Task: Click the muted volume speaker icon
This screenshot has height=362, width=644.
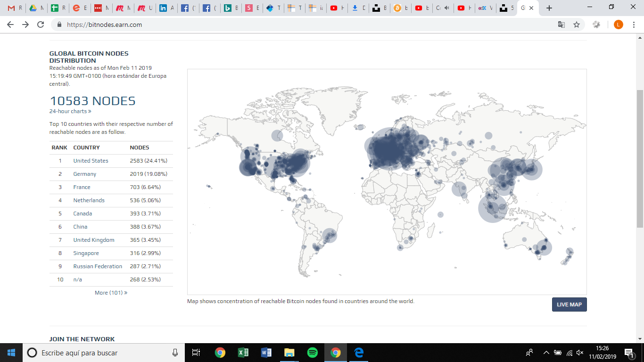Action: pos(580,353)
